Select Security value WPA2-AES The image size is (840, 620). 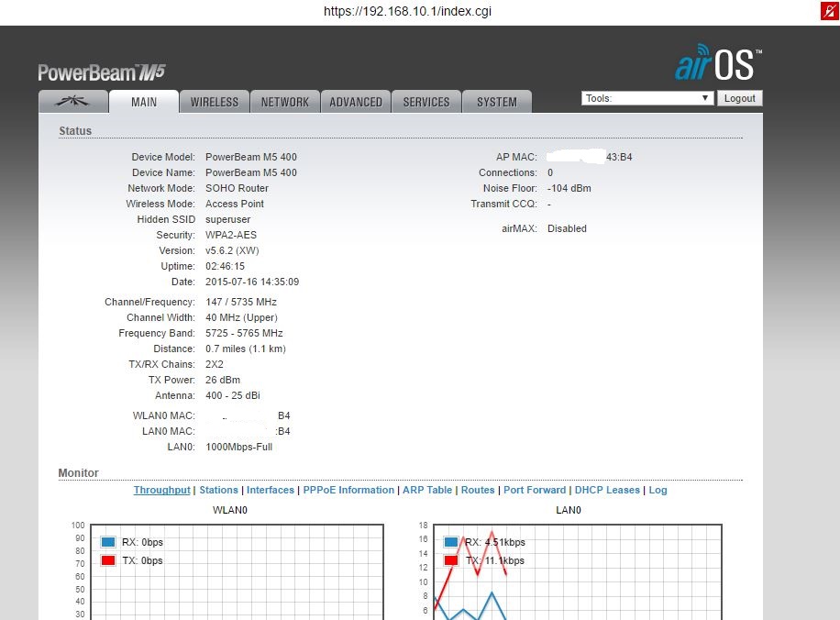[x=231, y=235]
